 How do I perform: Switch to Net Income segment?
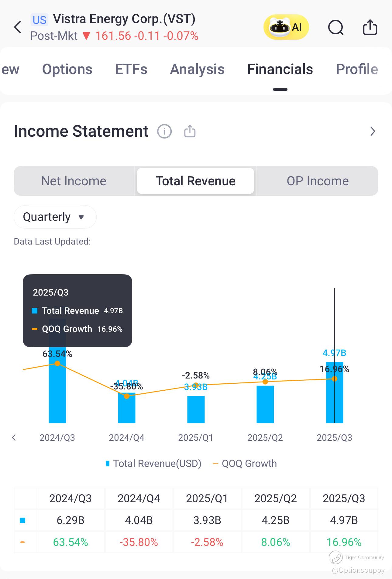tap(74, 181)
